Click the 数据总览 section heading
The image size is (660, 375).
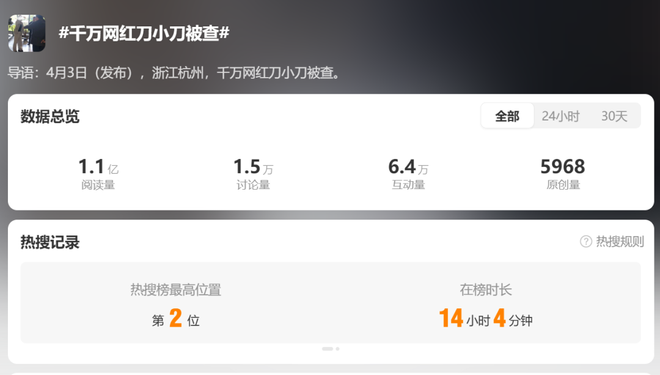(x=50, y=116)
